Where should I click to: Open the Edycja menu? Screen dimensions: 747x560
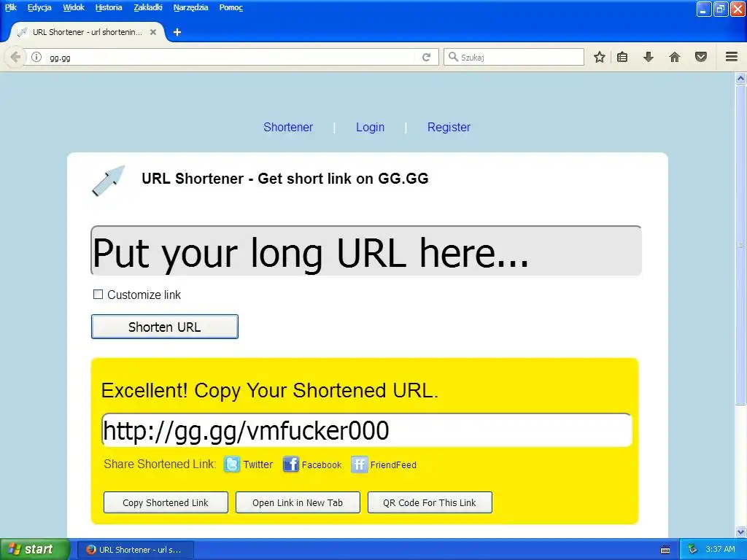[39, 7]
